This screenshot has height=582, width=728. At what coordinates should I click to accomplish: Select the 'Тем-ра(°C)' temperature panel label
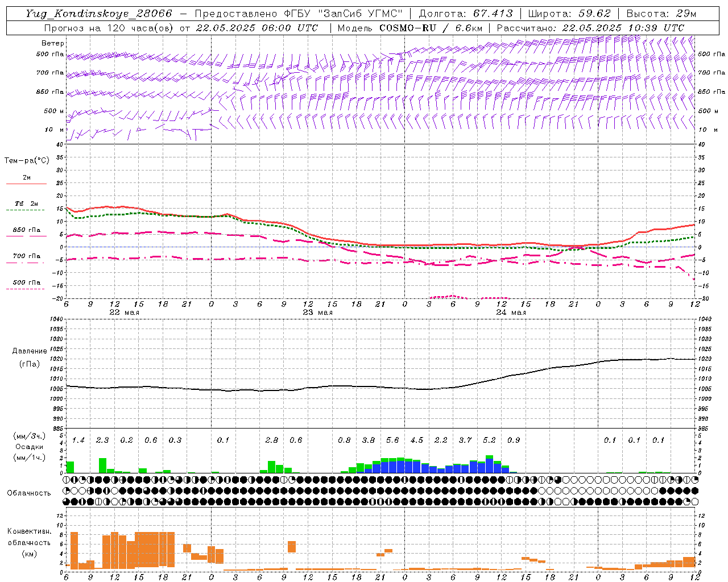coord(27,161)
